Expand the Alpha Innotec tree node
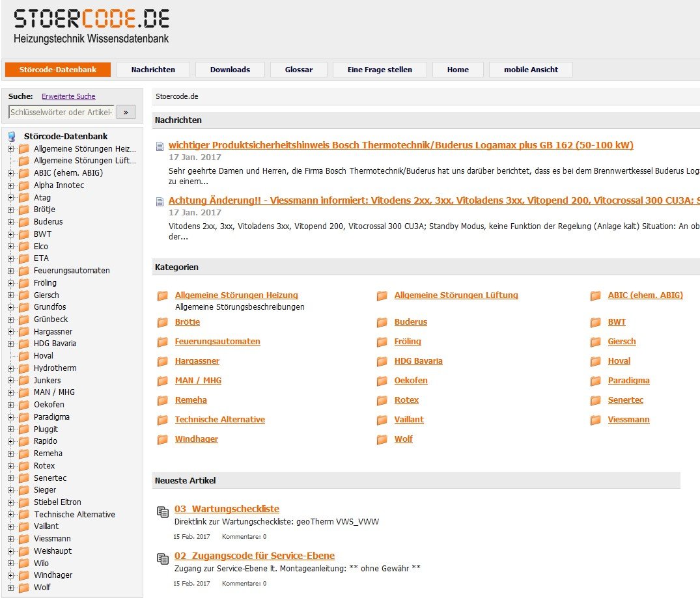The height and width of the screenshot is (598, 700). 10,185
